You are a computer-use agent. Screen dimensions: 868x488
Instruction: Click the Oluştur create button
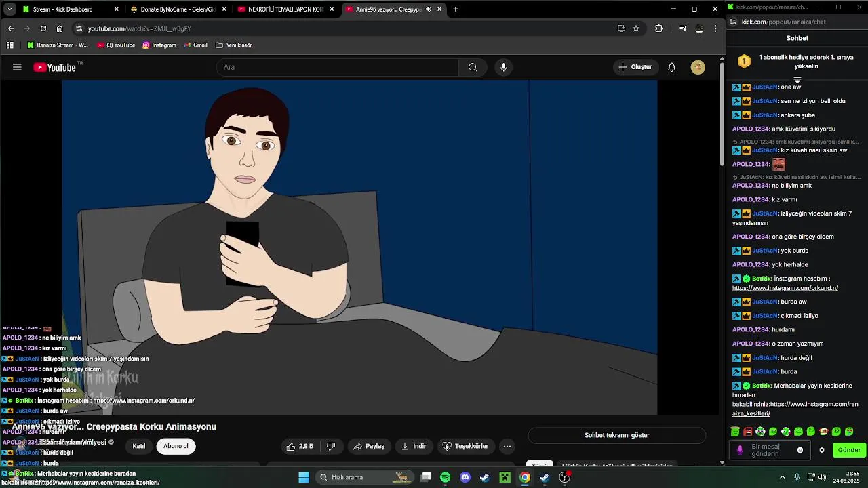635,67
